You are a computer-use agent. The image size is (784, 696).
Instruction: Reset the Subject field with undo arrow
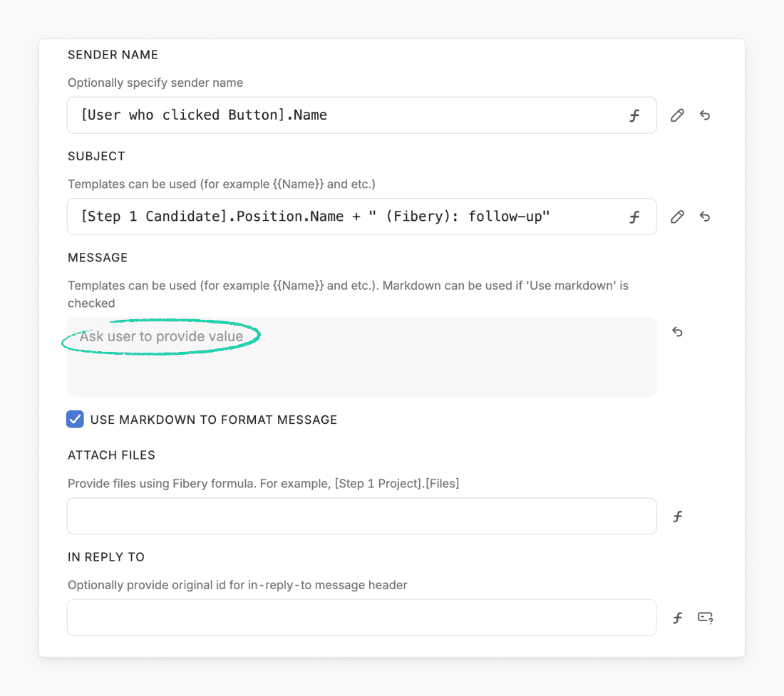tap(705, 217)
